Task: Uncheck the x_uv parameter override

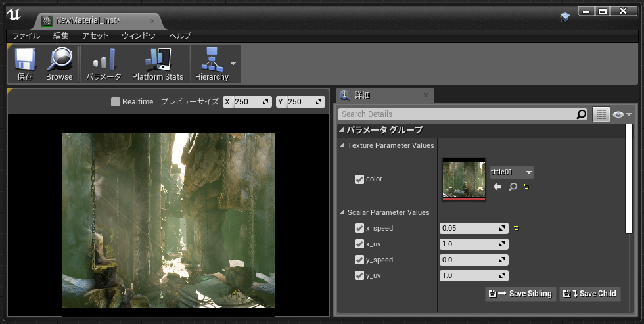Action: pos(359,244)
